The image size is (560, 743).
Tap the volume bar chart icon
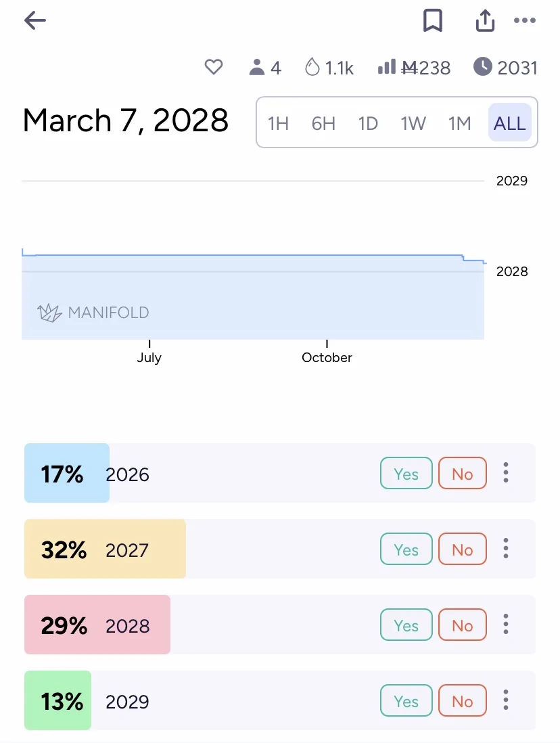(386, 67)
